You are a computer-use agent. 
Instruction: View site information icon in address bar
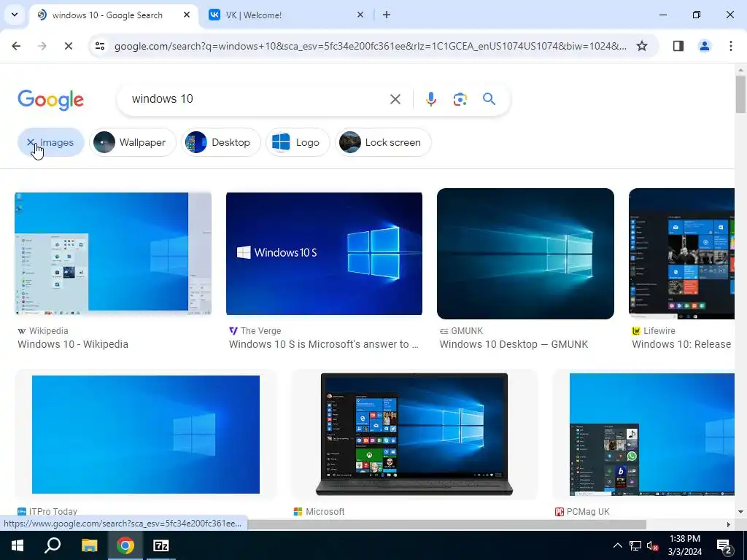99,46
